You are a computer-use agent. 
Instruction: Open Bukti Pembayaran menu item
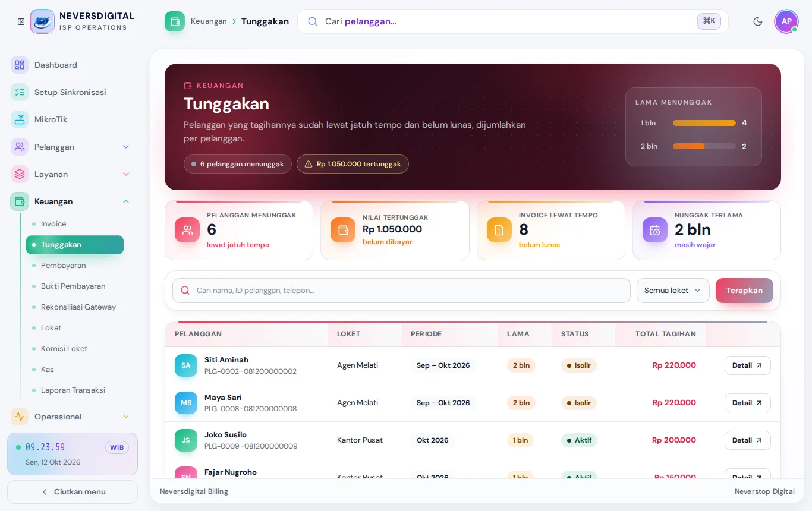[75, 286]
